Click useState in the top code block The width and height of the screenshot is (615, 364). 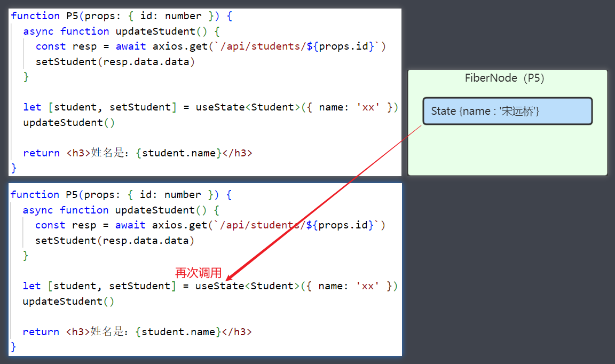point(220,107)
